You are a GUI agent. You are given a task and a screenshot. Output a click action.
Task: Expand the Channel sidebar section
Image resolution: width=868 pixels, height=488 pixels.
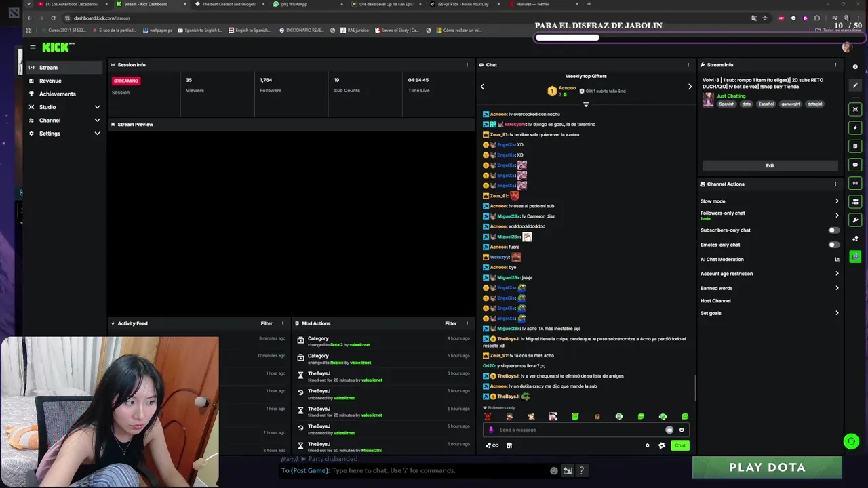[x=64, y=120]
